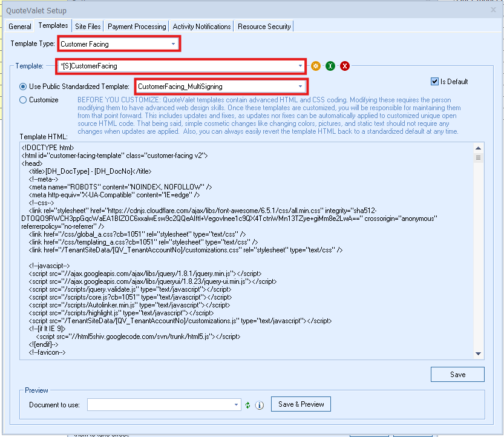
Task: Select Use Public Standardized Template radio button
Action: [23, 87]
